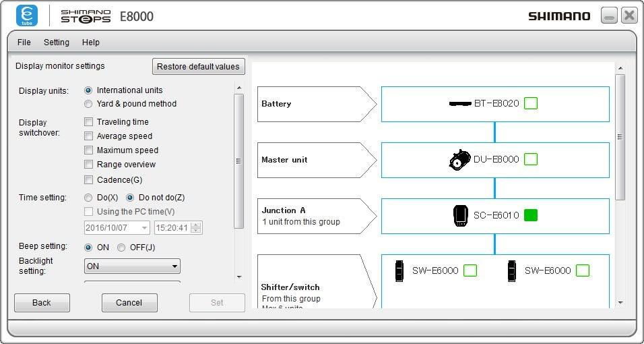This screenshot has height=344, width=644.
Task: Click the Shimano STEPS logo
Action: pos(86,16)
